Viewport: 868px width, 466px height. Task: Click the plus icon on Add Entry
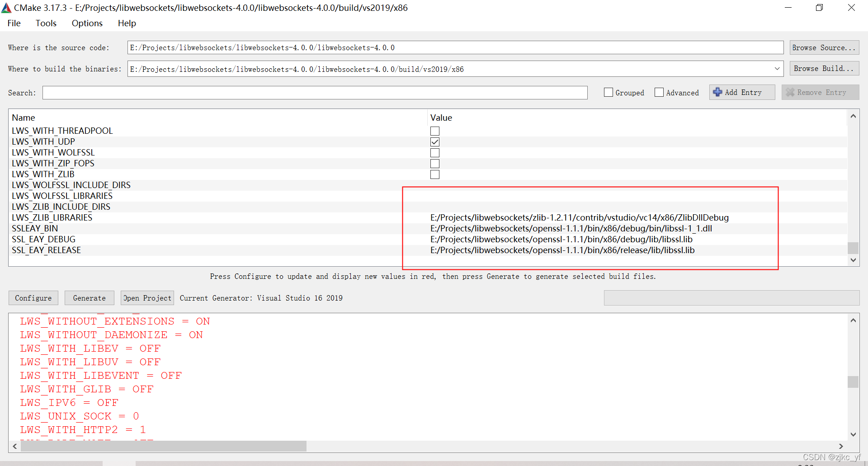[x=718, y=92]
